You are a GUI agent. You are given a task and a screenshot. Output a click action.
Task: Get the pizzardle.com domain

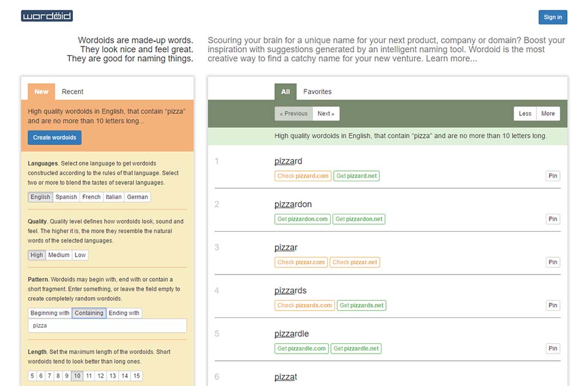tap(301, 349)
